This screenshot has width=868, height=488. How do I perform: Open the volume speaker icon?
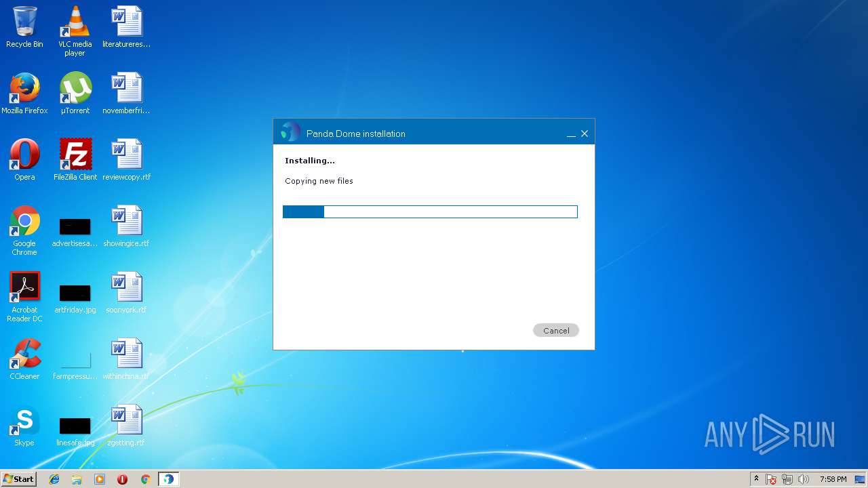click(804, 479)
